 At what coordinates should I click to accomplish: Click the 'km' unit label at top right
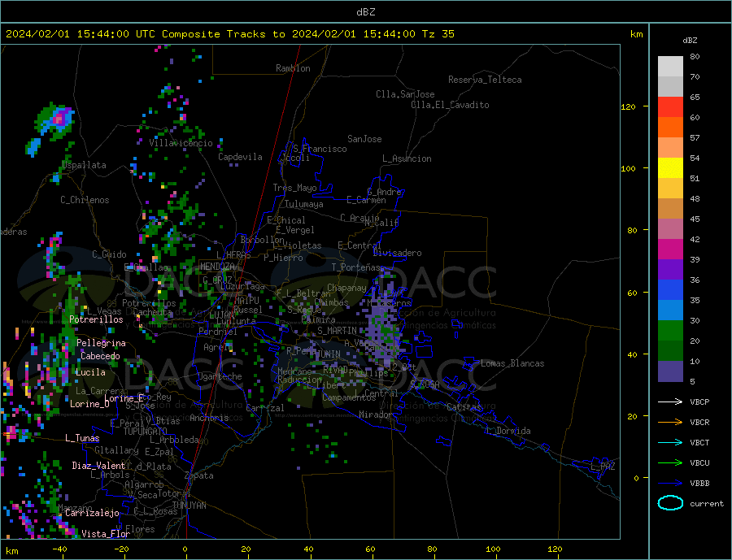[x=636, y=34]
